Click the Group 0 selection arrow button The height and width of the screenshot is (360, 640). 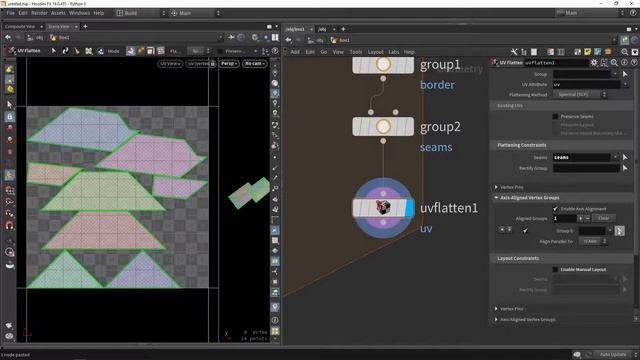coord(620,231)
